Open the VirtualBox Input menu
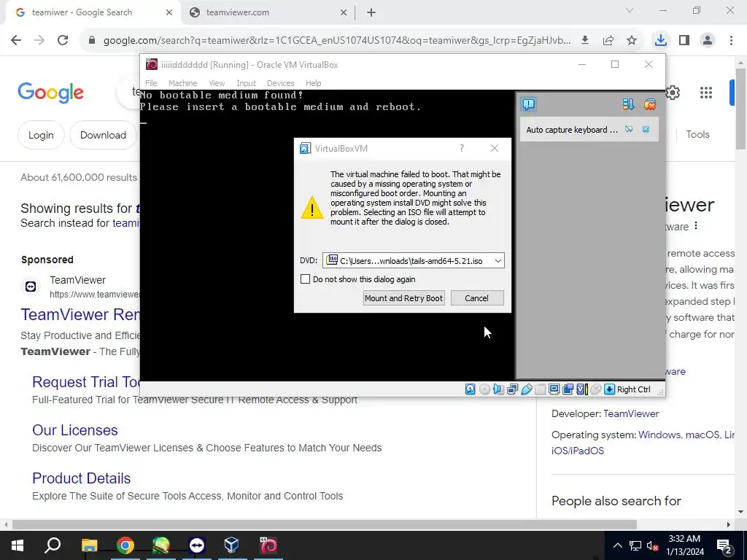The image size is (747, 560). (x=247, y=83)
